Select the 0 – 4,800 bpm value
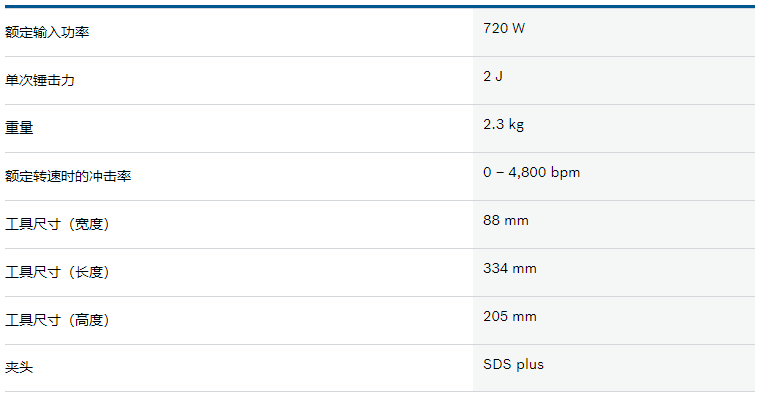Image resolution: width=763 pixels, height=399 pixels. point(532,172)
